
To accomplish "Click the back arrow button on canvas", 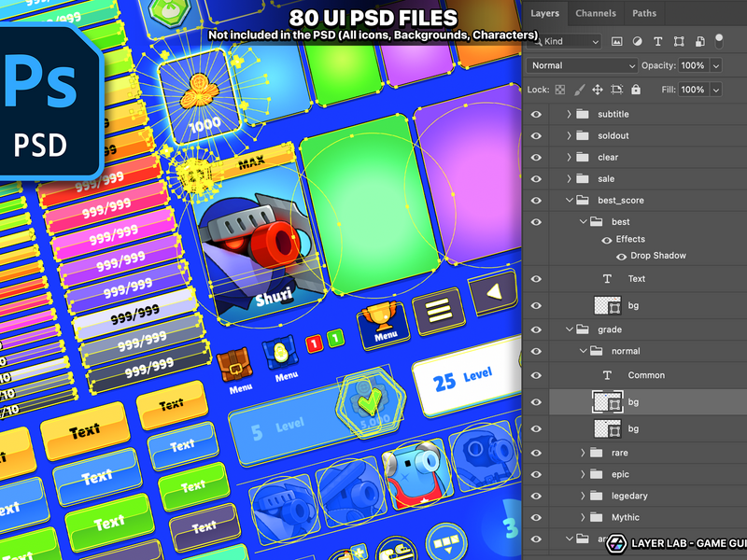I will (x=494, y=291).
